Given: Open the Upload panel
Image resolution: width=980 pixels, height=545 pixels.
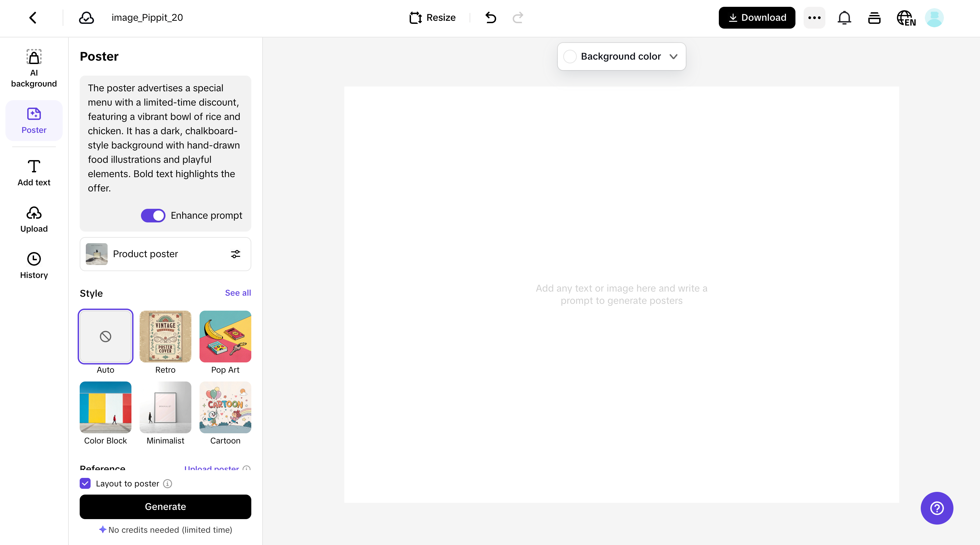Looking at the screenshot, I should pyautogui.click(x=34, y=220).
